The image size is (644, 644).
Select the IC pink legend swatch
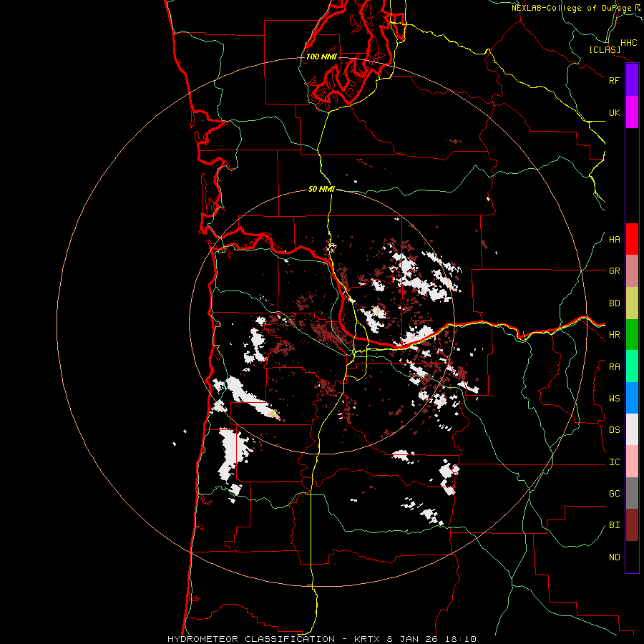(632, 462)
